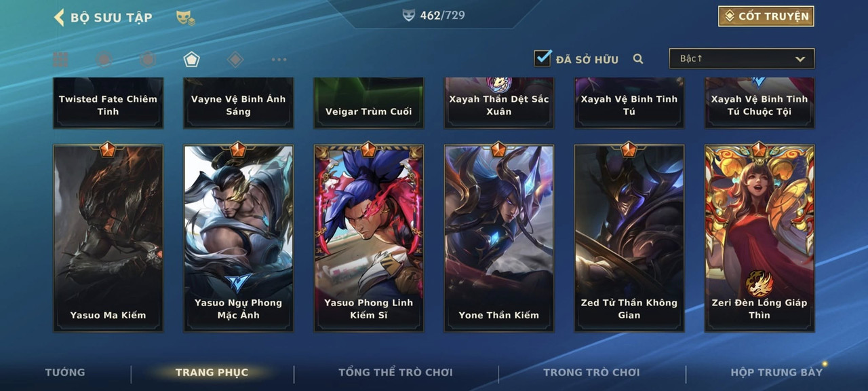The height and width of the screenshot is (391, 868).
Task: Switch to the Tổng Thể Trò Chơi tab
Action: tap(395, 372)
